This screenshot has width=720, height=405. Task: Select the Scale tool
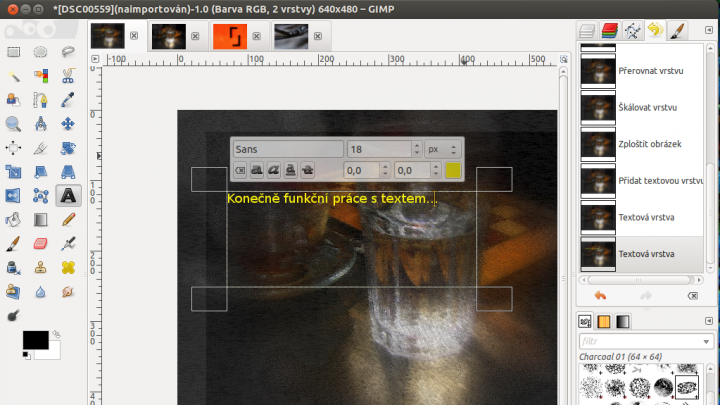(x=13, y=172)
